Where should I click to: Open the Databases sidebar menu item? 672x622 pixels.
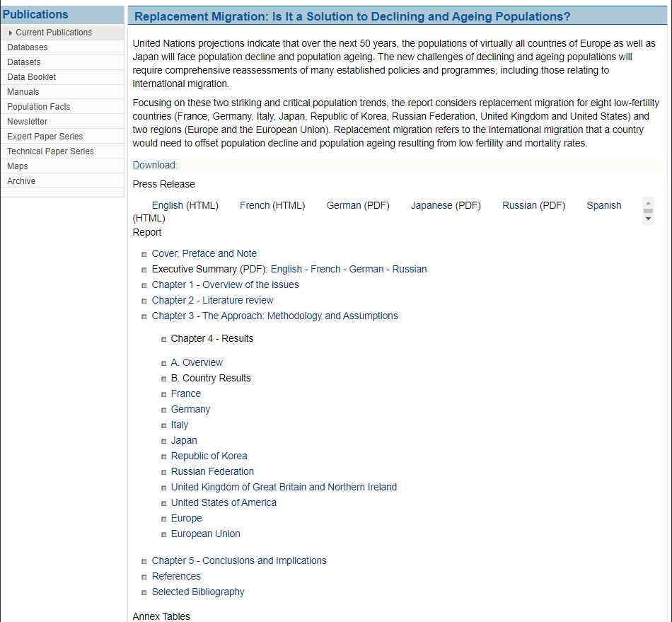pyautogui.click(x=28, y=47)
